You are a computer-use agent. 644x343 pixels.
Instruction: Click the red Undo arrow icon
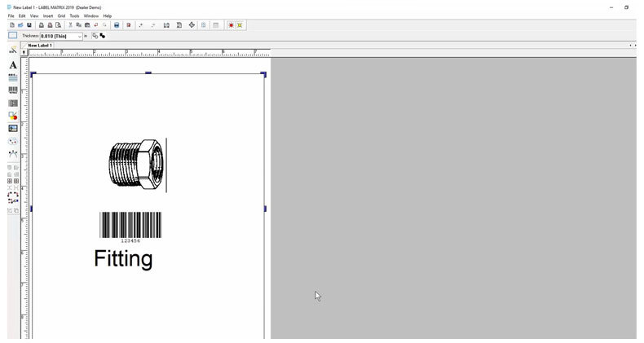click(x=95, y=25)
